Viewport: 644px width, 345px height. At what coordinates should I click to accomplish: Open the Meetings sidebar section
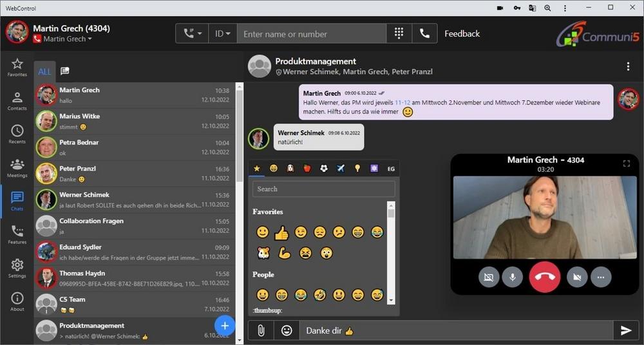17,167
